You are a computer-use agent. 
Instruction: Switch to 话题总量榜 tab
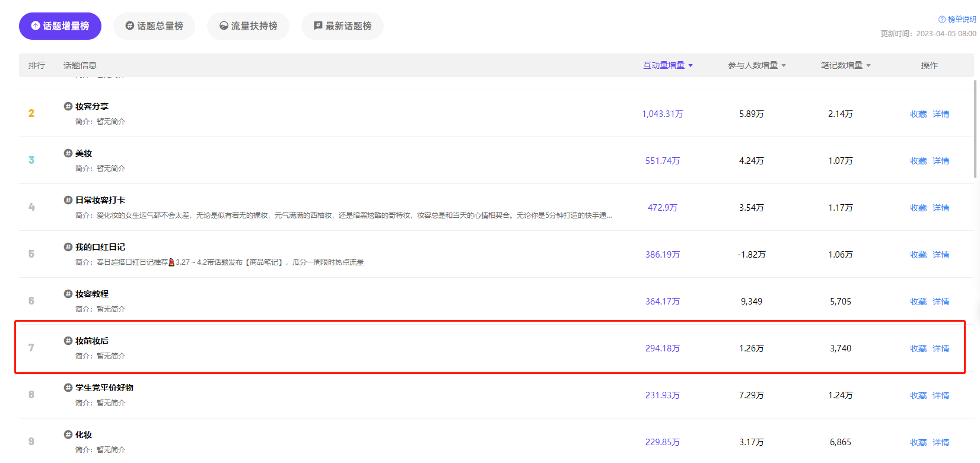[154, 26]
